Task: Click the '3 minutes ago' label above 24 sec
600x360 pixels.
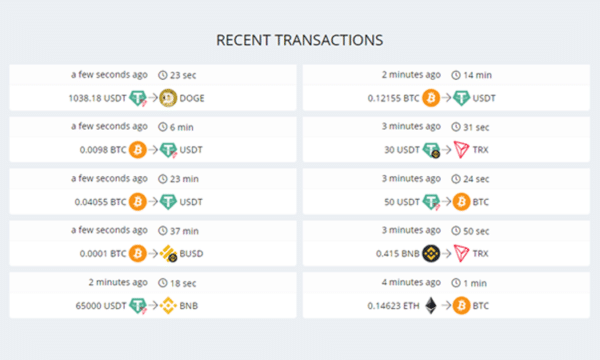Action: pyautogui.click(x=411, y=179)
